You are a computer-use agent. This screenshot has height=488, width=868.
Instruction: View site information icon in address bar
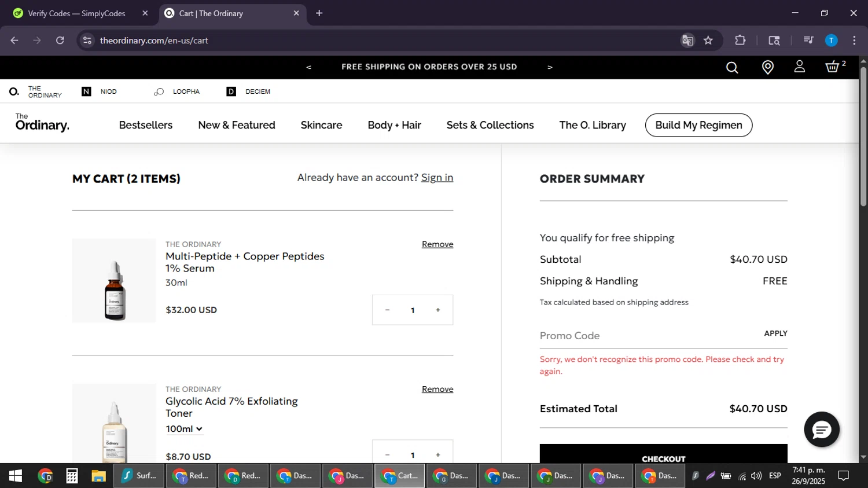(87, 41)
